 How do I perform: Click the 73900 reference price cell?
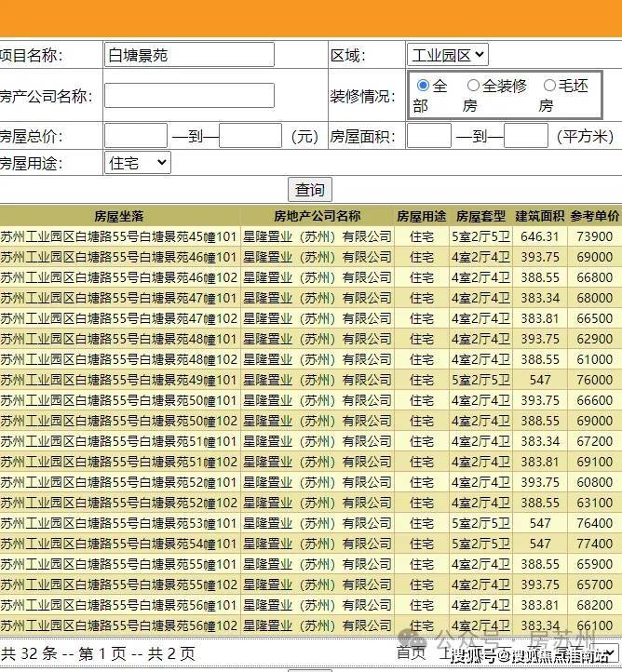(595, 236)
